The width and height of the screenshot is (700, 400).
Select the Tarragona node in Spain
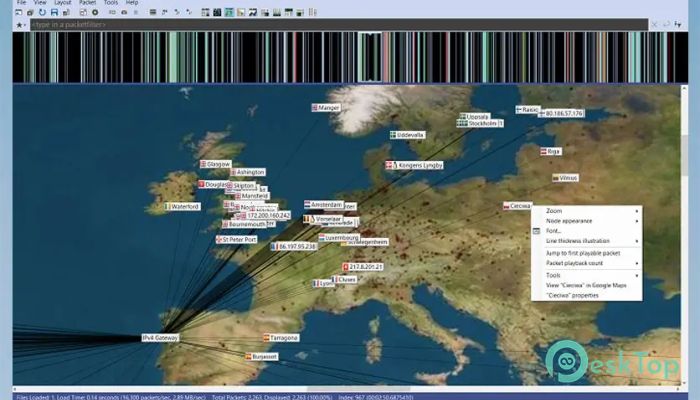coord(281,338)
